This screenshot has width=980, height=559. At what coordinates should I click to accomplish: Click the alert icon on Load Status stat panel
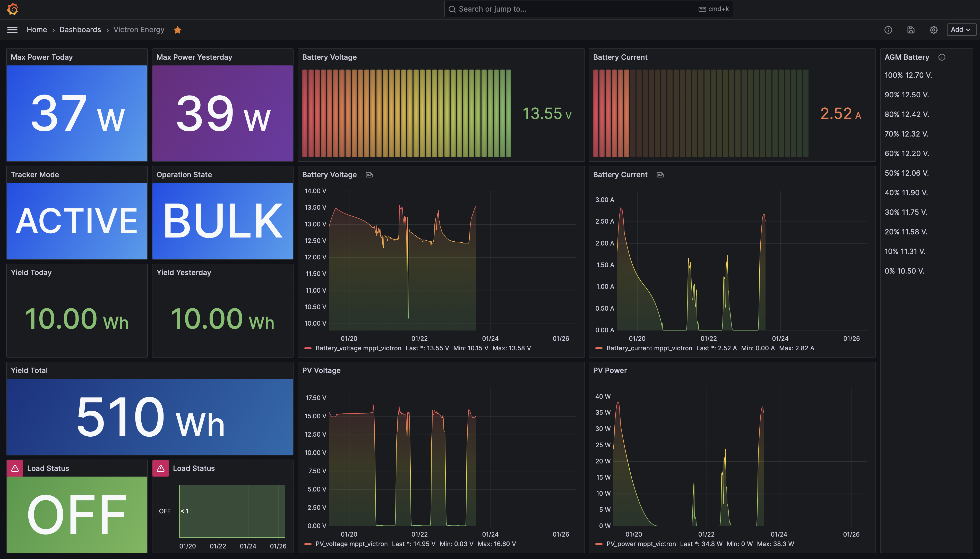click(15, 468)
